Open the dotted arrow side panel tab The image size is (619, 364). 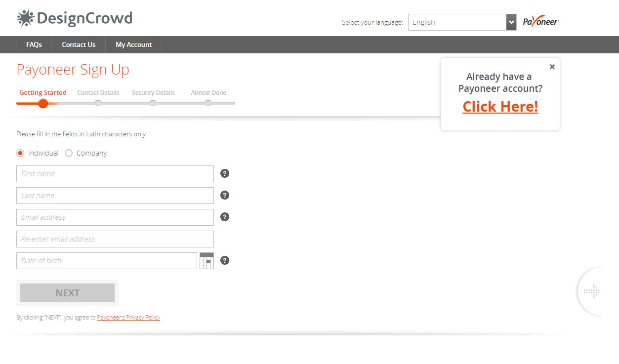point(591,291)
